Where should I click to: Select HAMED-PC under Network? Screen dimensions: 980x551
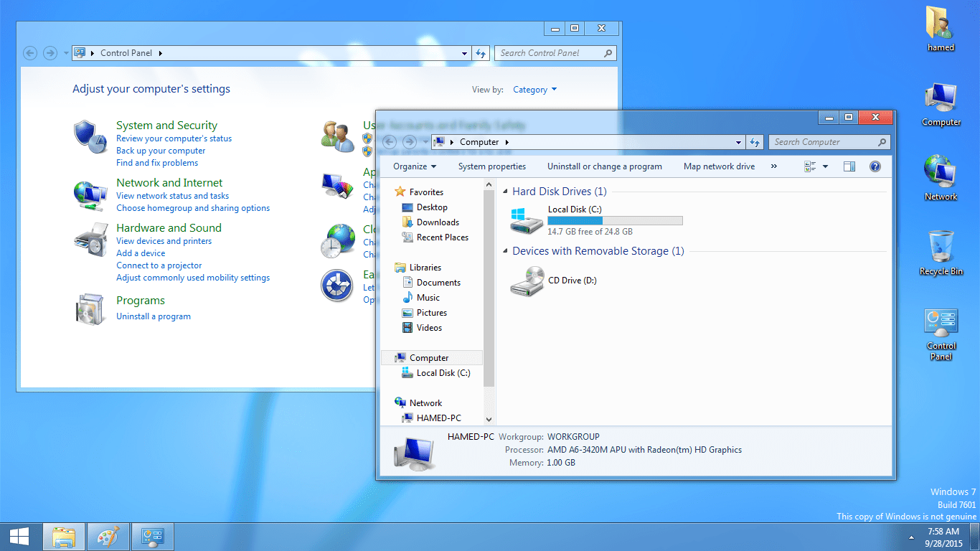(x=438, y=418)
